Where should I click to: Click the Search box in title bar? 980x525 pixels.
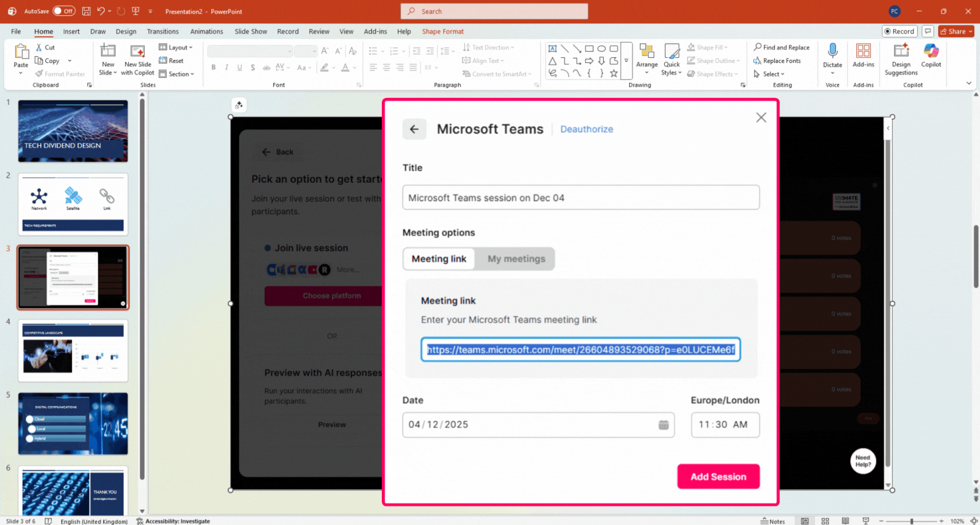[494, 11]
